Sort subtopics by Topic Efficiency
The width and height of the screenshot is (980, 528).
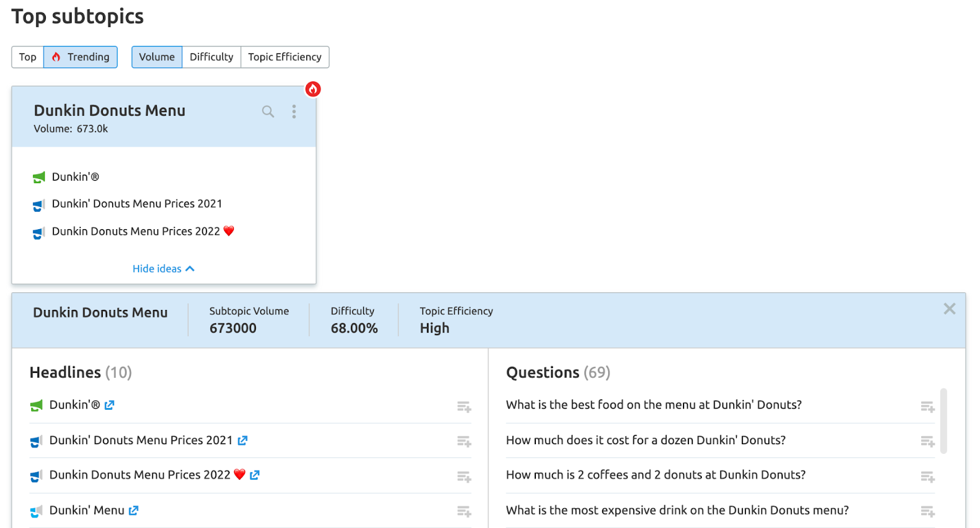coord(285,57)
